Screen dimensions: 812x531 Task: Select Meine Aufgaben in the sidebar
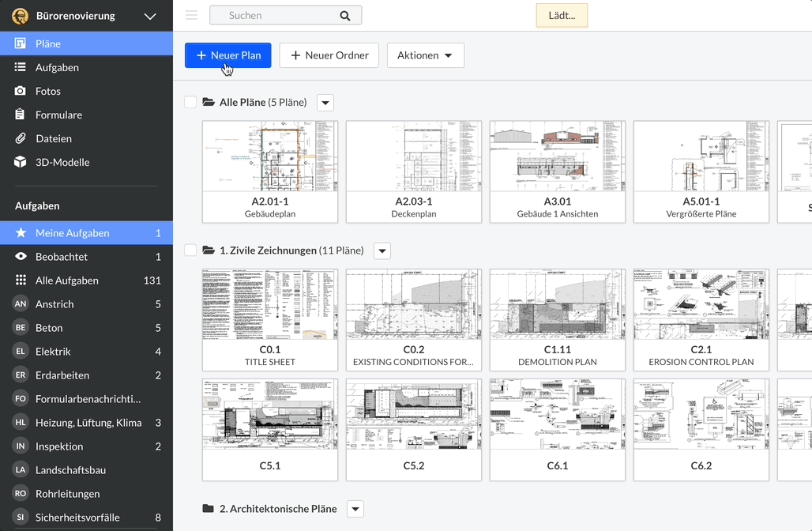pyautogui.click(x=72, y=233)
